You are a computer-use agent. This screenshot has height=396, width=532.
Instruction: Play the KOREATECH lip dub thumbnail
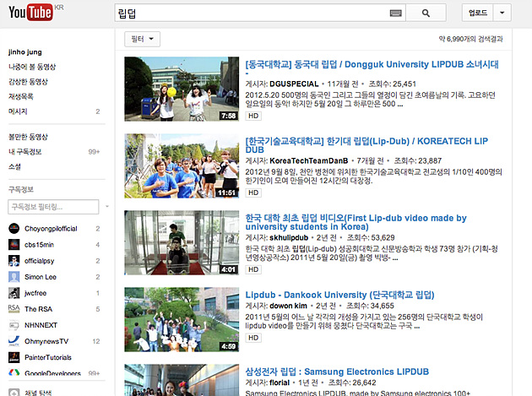click(181, 165)
